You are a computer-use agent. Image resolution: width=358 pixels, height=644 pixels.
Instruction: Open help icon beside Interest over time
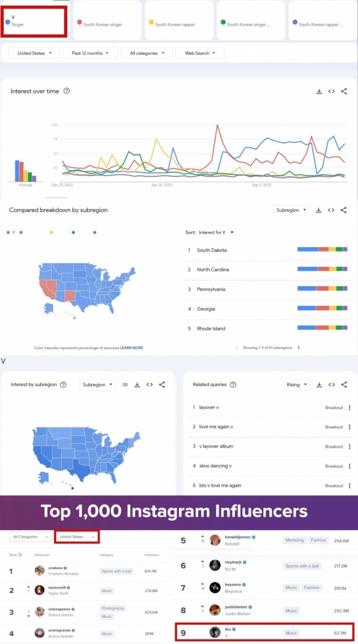[x=66, y=91]
